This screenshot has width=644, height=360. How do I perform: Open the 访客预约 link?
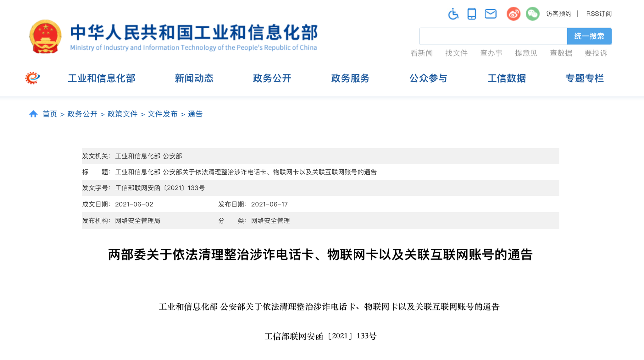tap(558, 14)
